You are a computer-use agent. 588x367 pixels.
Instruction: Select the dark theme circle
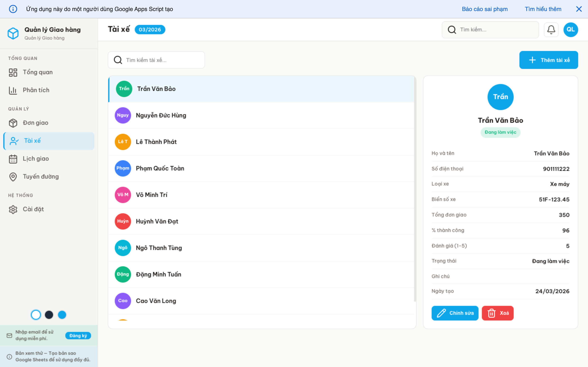tap(49, 315)
